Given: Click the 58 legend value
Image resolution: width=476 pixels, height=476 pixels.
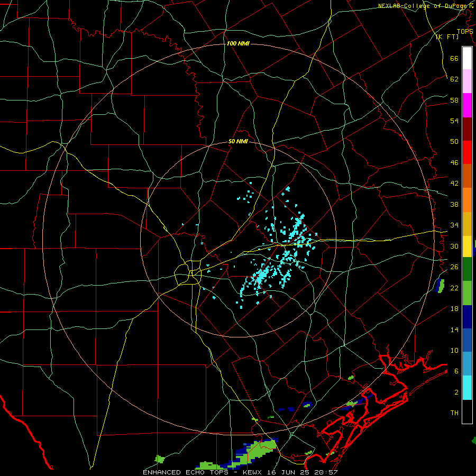Looking at the screenshot, I should click(x=454, y=100).
